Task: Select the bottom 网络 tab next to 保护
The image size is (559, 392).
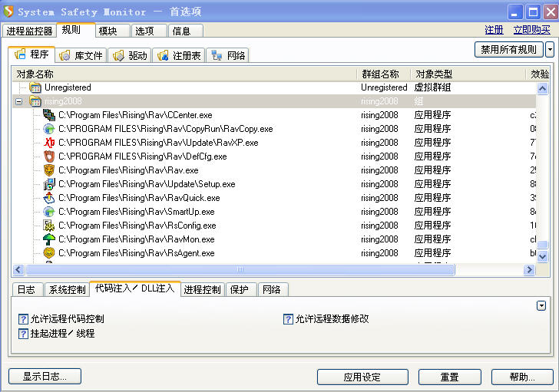Action: point(273,289)
